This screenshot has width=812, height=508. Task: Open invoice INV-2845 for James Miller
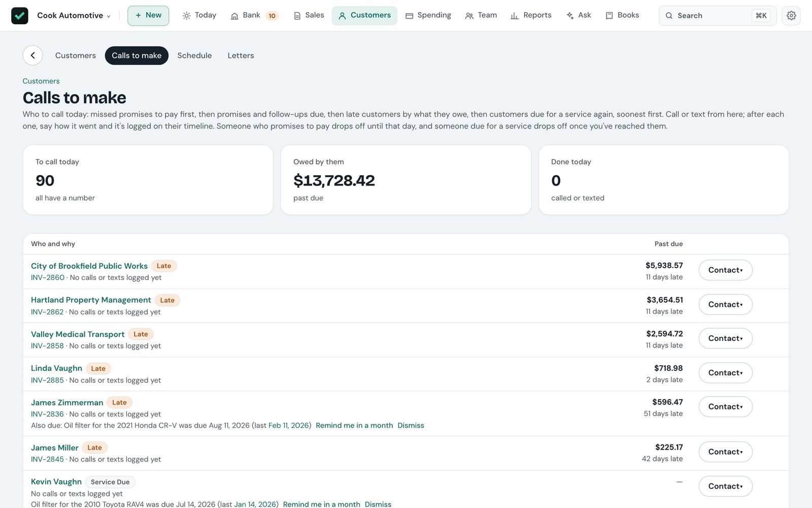[47, 459]
